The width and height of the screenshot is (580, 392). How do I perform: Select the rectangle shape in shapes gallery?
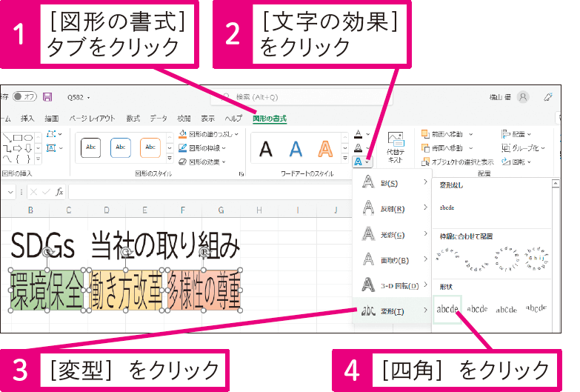pyautogui.click(x=18, y=138)
